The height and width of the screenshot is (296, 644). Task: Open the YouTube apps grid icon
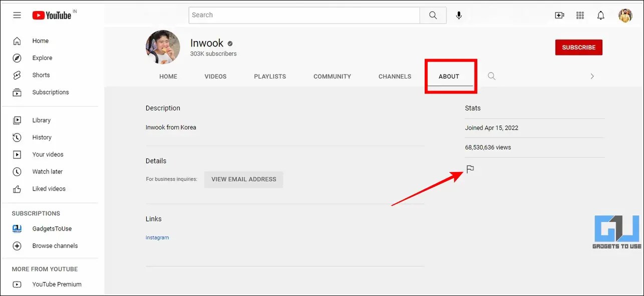pyautogui.click(x=580, y=15)
